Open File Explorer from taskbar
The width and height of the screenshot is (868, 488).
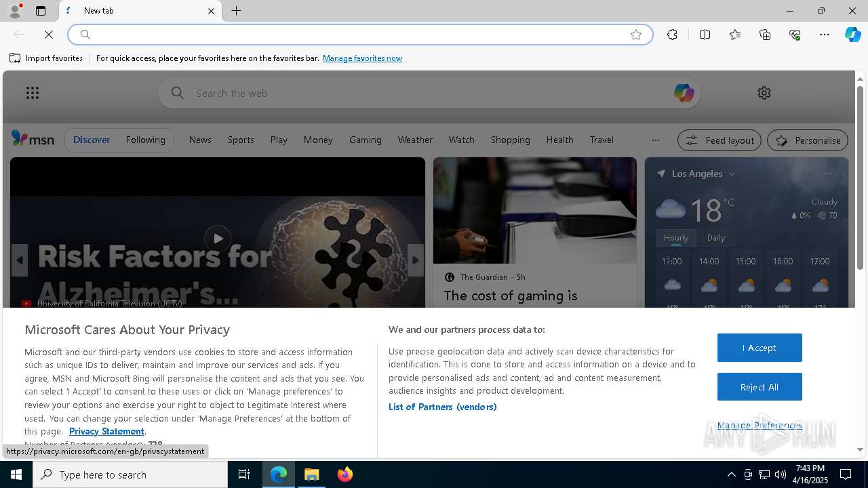tap(312, 474)
